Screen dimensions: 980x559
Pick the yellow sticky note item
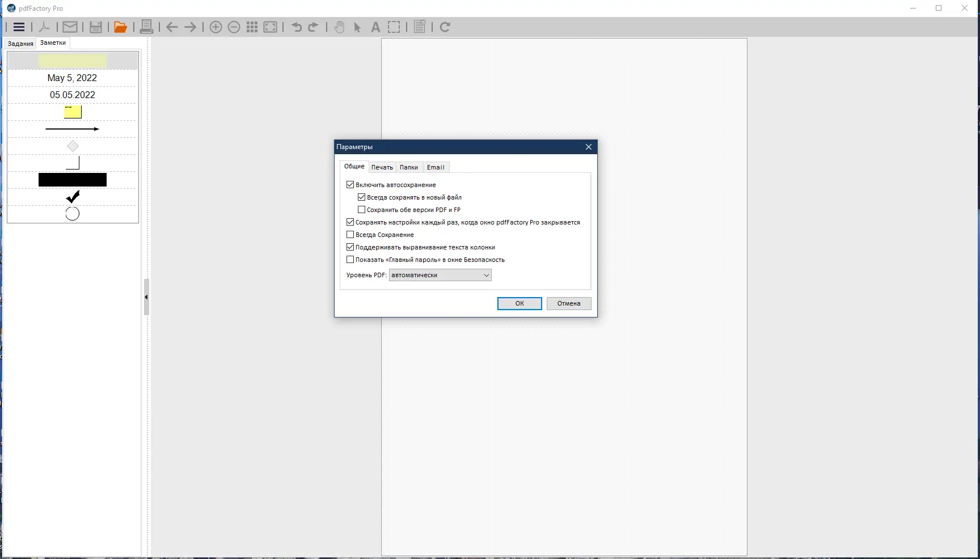(73, 112)
